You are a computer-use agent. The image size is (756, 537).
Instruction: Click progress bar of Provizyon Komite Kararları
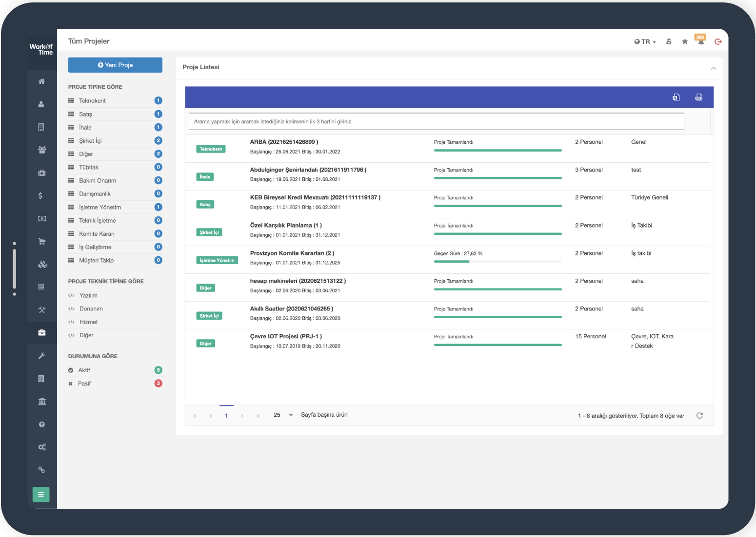tap(497, 262)
